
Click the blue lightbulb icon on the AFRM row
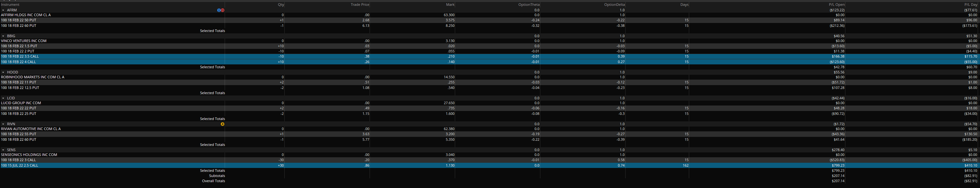click(x=219, y=10)
